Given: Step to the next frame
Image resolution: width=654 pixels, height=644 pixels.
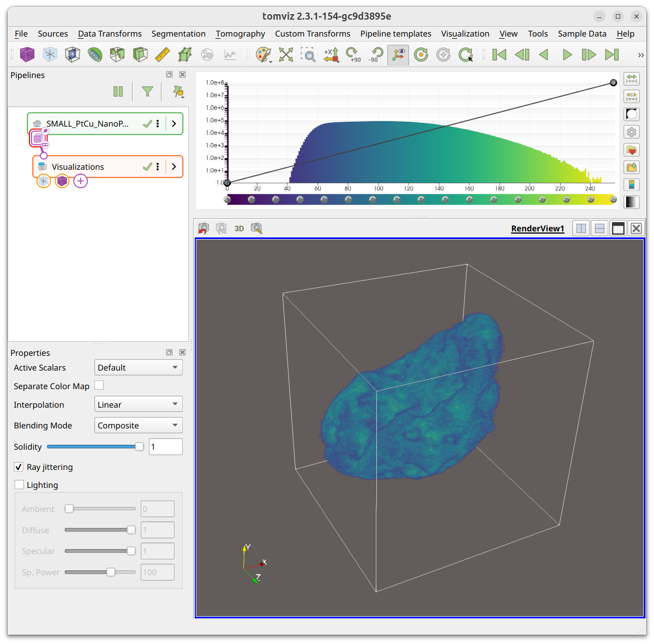Looking at the screenshot, I should pyautogui.click(x=589, y=55).
